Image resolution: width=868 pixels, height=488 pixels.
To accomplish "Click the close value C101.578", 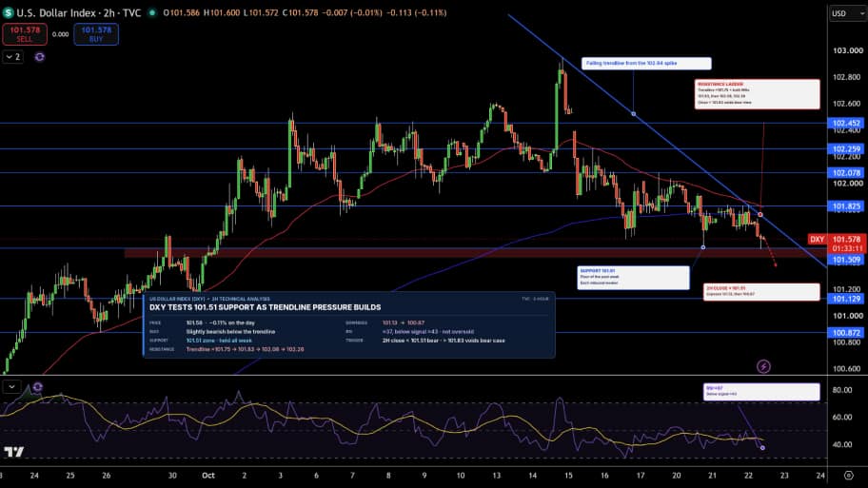I will tap(300, 12).
